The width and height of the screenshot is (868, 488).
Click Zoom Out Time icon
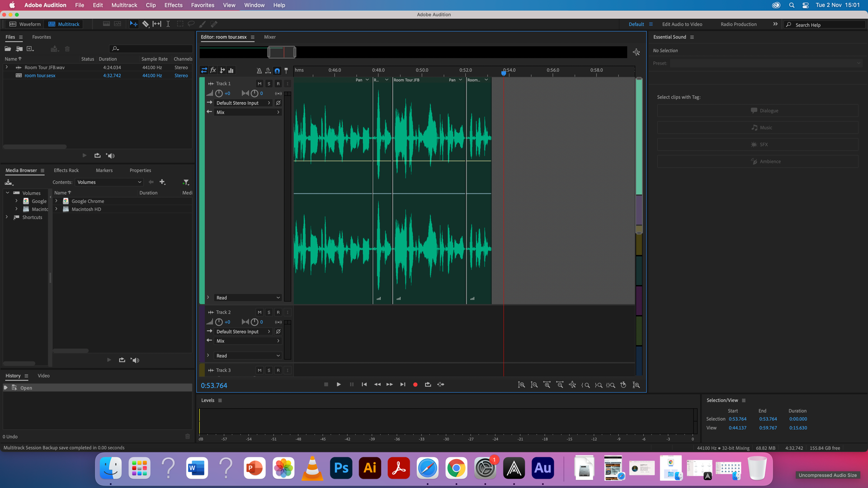[560, 385]
